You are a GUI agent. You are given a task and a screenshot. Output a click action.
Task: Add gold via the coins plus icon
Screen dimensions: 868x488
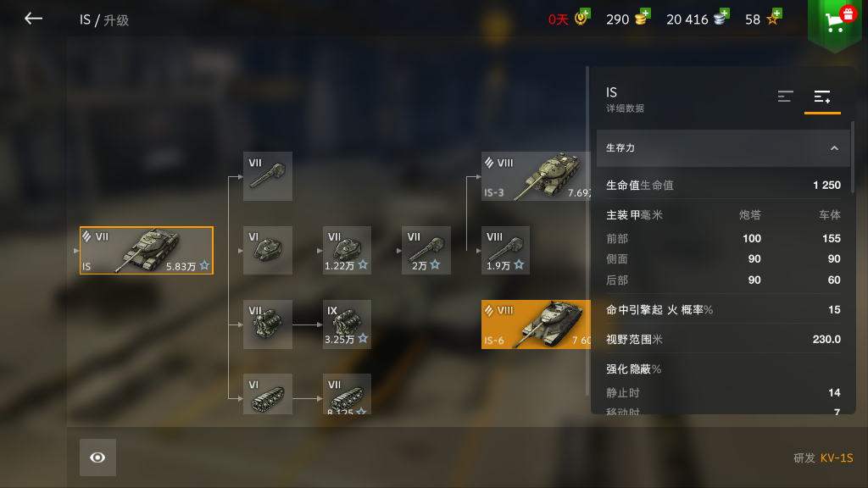(643, 18)
